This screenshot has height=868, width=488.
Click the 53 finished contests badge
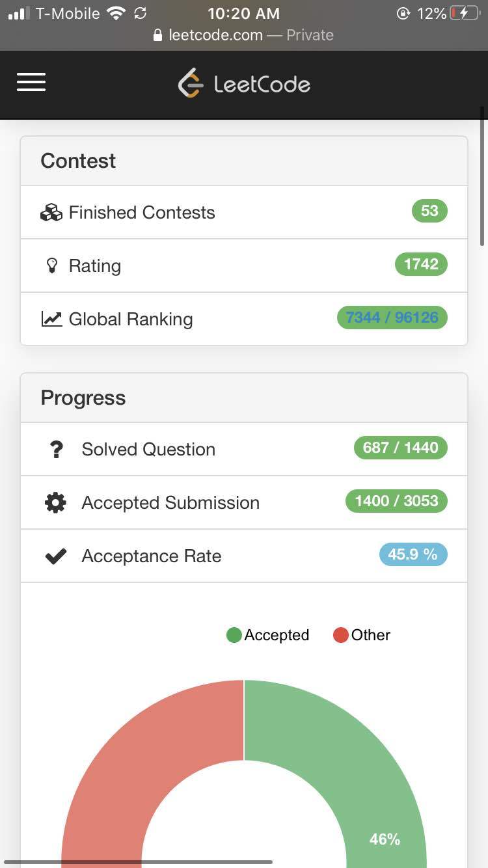[x=429, y=211]
